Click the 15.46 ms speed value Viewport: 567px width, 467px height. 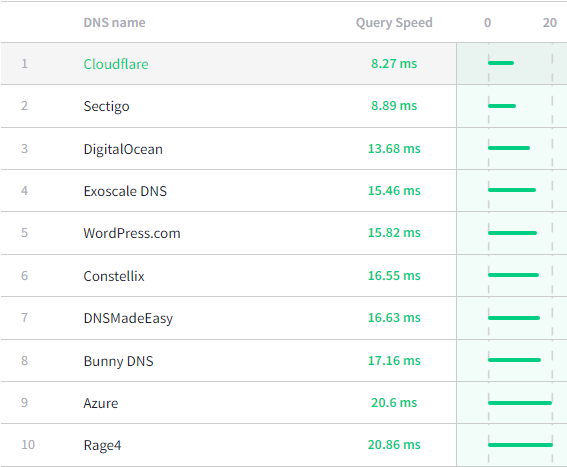pos(394,191)
